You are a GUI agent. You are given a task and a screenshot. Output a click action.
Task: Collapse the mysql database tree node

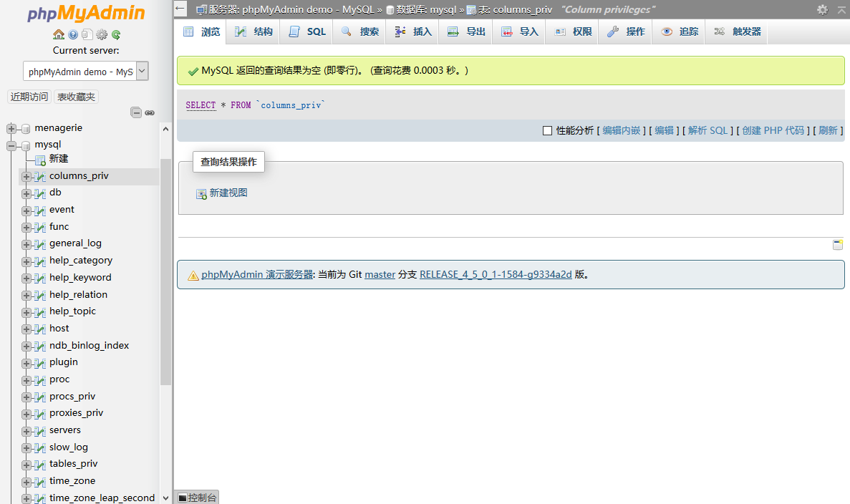11,145
